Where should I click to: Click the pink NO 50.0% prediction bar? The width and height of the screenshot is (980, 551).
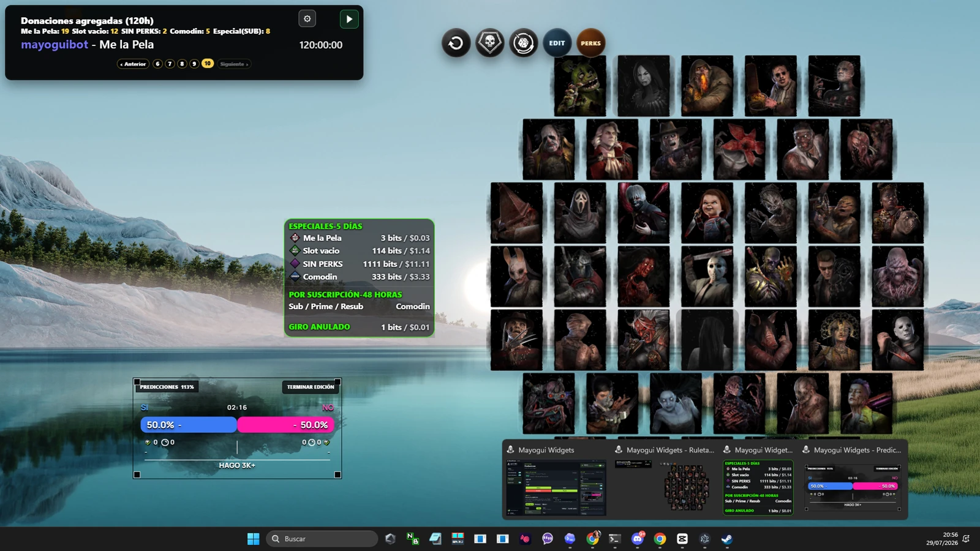[x=285, y=425]
